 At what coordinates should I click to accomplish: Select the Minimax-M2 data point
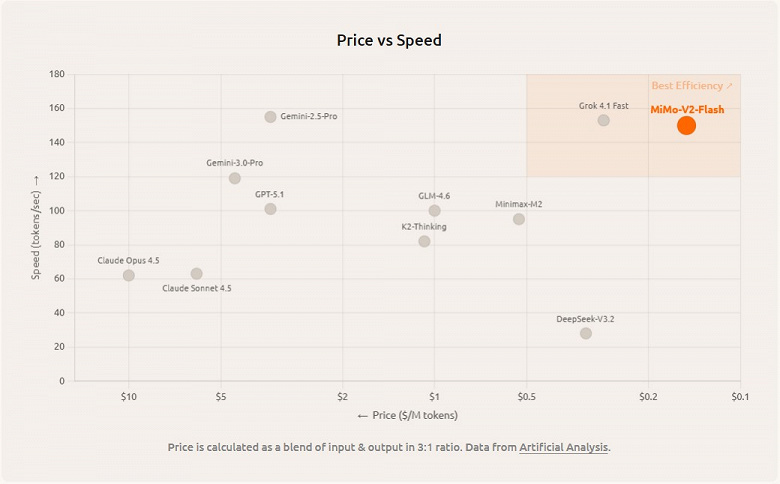click(519, 219)
